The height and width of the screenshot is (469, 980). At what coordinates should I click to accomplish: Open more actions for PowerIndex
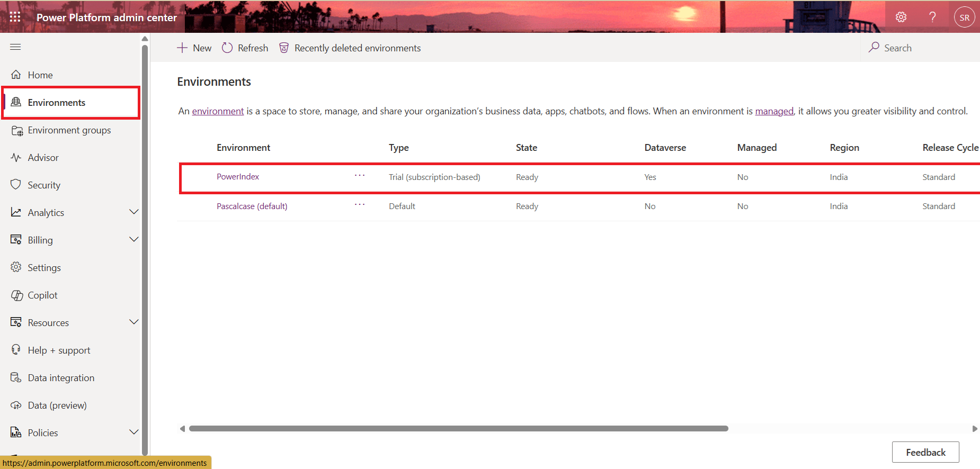(360, 176)
